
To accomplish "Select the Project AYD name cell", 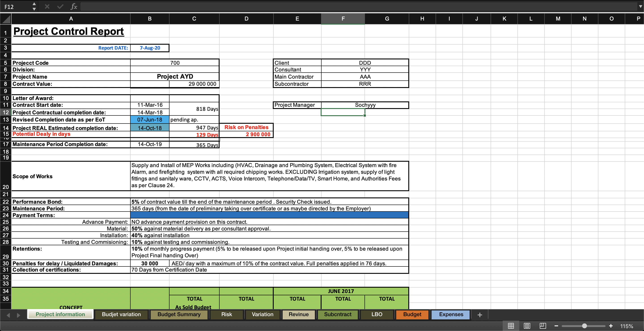I will point(175,76).
